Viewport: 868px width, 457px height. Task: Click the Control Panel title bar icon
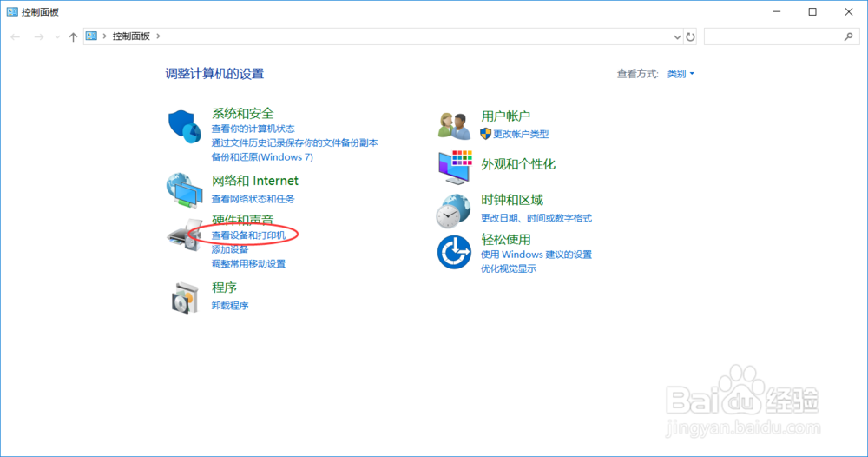pyautogui.click(x=11, y=11)
